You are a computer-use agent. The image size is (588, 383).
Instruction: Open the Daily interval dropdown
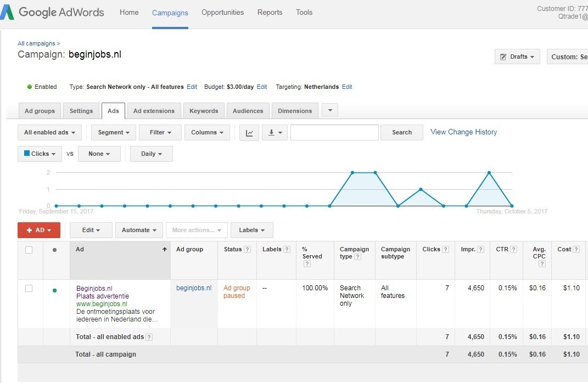coord(152,154)
